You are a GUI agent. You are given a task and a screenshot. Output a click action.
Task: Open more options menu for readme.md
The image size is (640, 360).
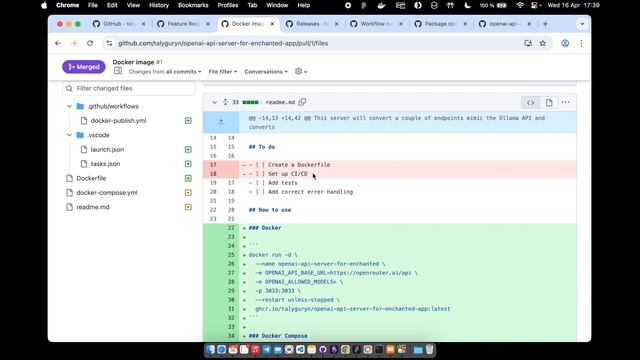click(565, 102)
